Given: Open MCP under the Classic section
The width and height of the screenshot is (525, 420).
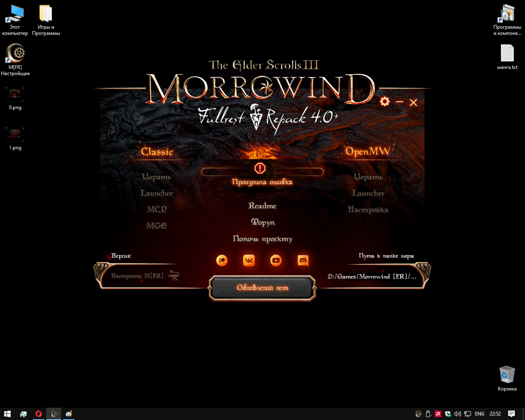Looking at the screenshot, I should pos(157,210).
